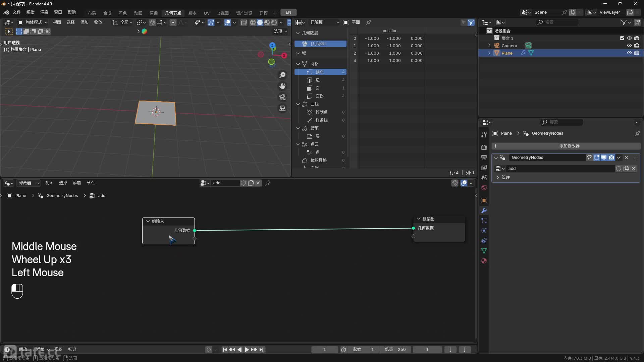Open the 文件 menu

(17, 12)
